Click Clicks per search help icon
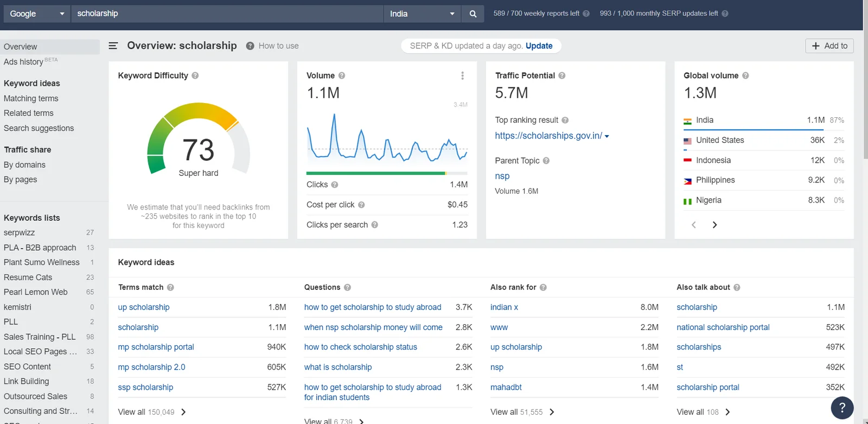Image resolution: width=868 pixels, height=424 pixels. pyautogui.click(x=375, y=225)
